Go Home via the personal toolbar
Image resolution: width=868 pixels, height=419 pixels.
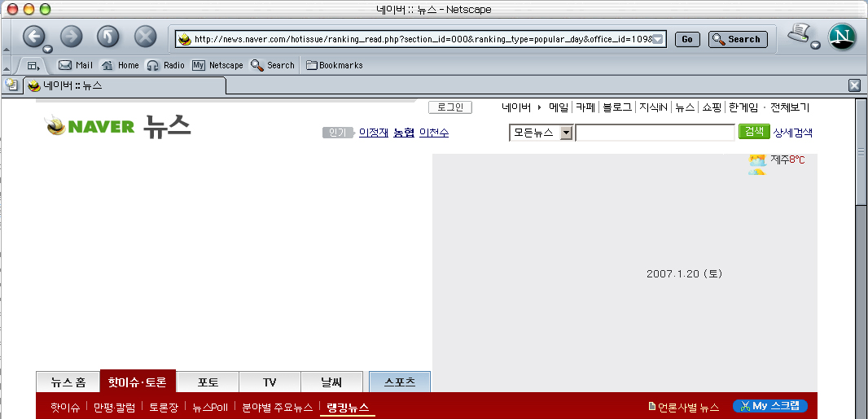120,65
